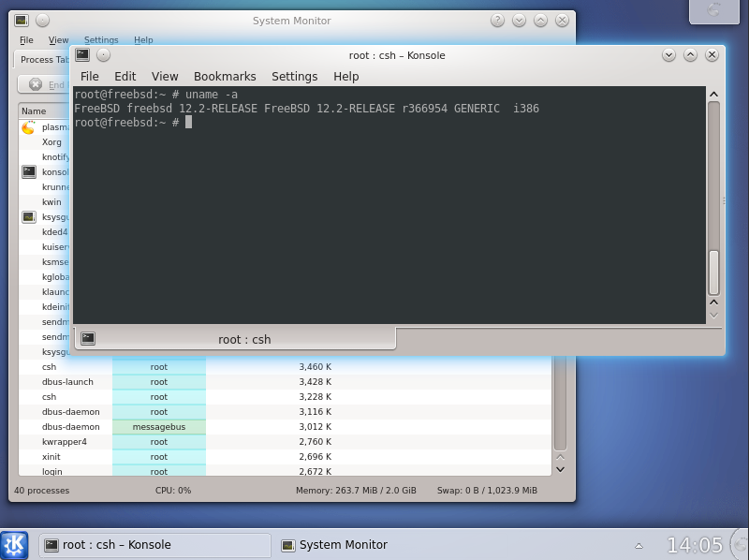Click the desktop toolbox button in corner
Viewport: 749px width, 560px height.
714,10
